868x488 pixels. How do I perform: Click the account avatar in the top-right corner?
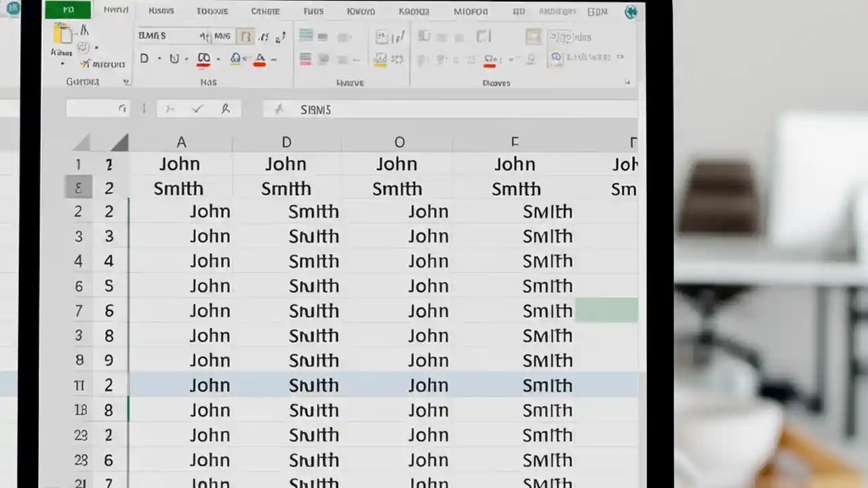click(631, 12)
